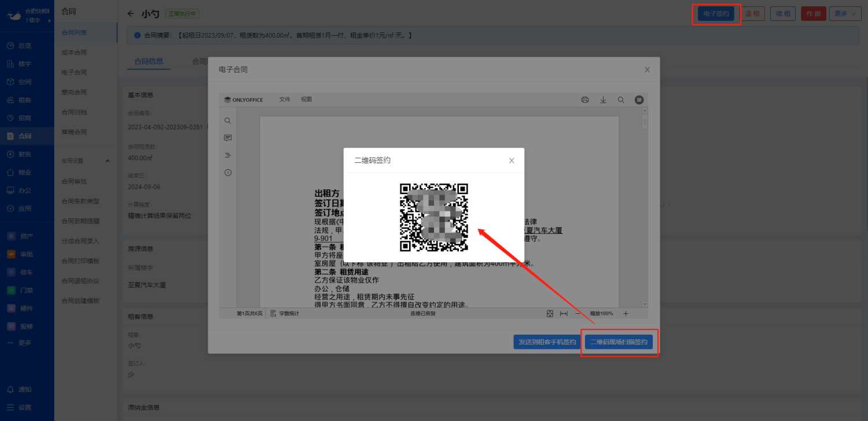The width and height of the screenshot is (868, 421).
Task: Open 分成合同录入 under 合同设置
Action: tap(86, 241)
